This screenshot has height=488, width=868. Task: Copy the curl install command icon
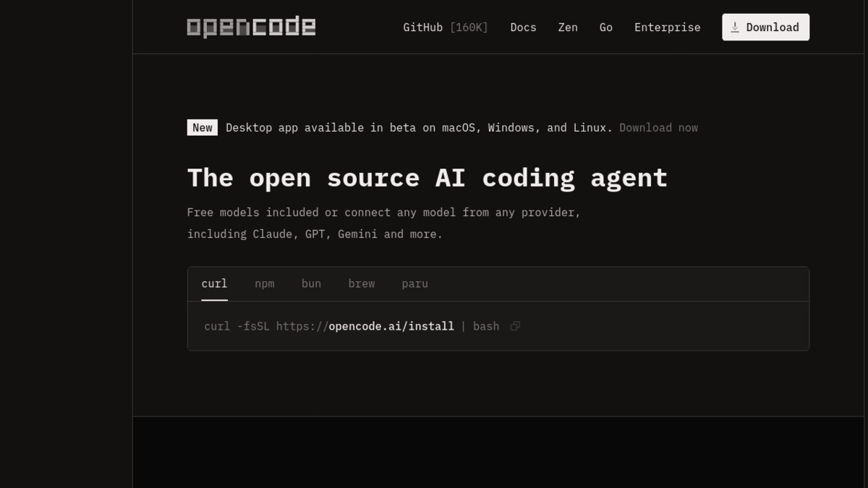[515, 326]
